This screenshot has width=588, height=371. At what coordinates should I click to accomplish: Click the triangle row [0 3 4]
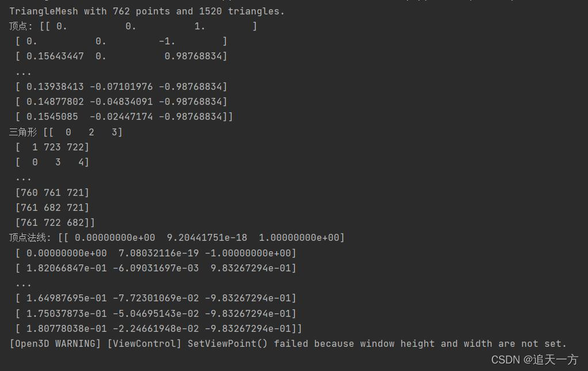click(x=52, y=162)
